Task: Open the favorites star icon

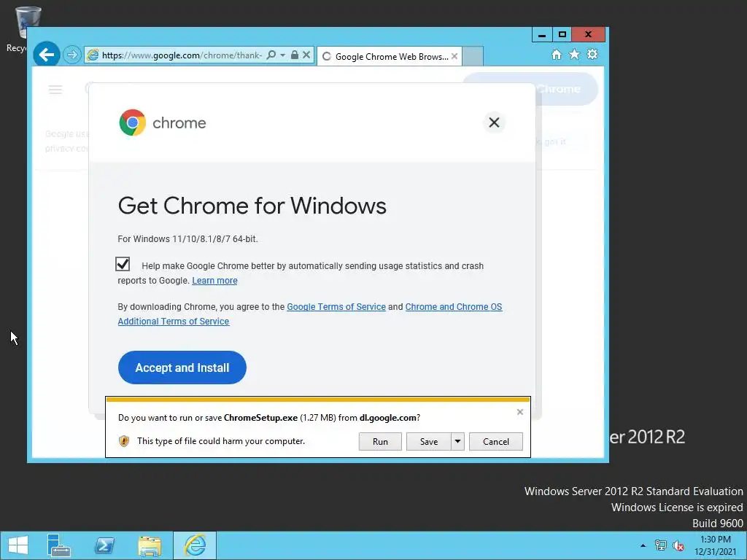Action: (575, 54)
